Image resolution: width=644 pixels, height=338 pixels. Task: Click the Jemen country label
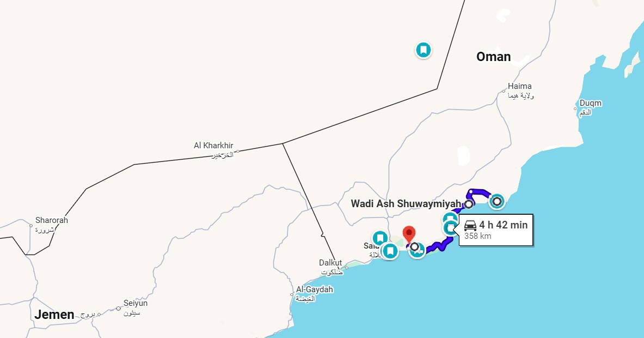point(54,315)
